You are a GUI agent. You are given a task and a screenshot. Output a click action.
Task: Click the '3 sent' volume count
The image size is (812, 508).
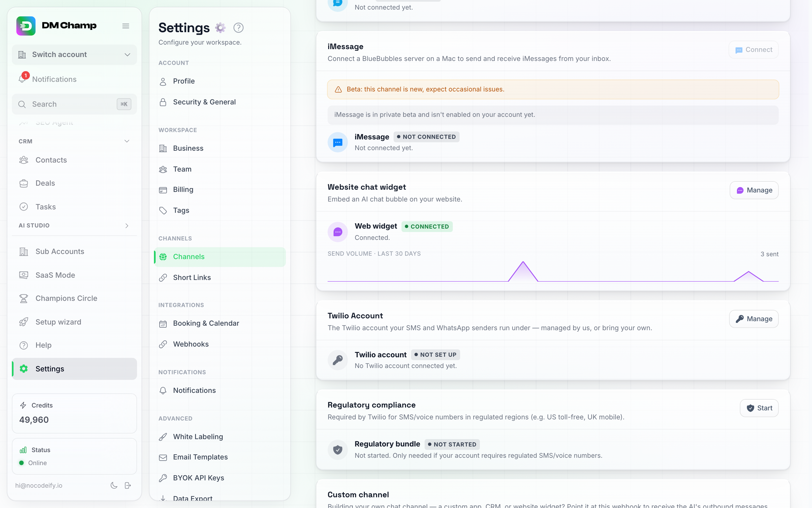coord(769,254)
